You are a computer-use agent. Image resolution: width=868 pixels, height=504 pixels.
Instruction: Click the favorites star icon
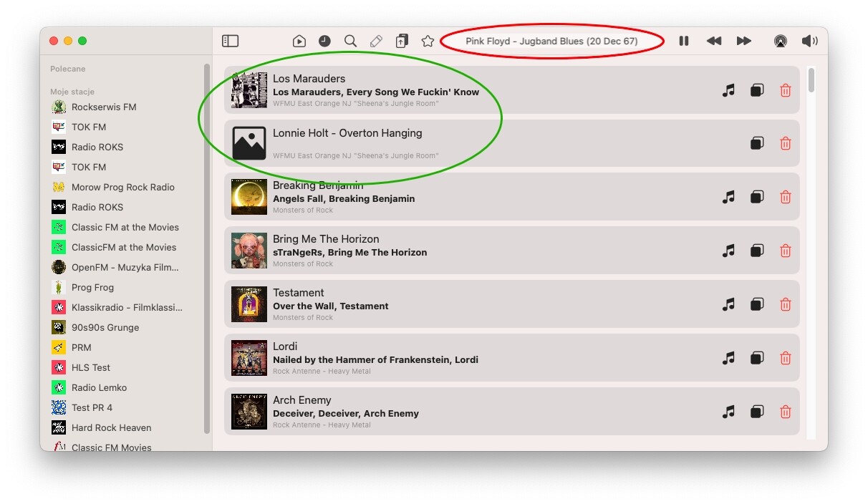coord(428,41)
